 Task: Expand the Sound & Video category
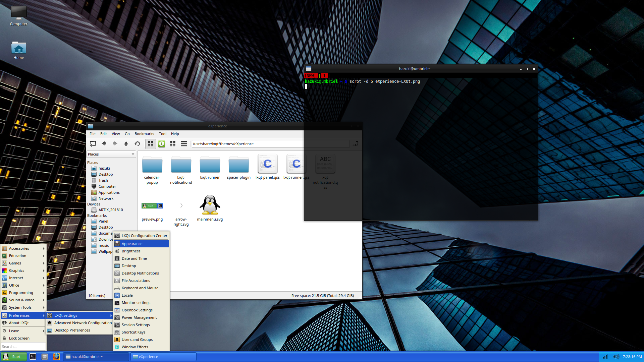[23, 300]
